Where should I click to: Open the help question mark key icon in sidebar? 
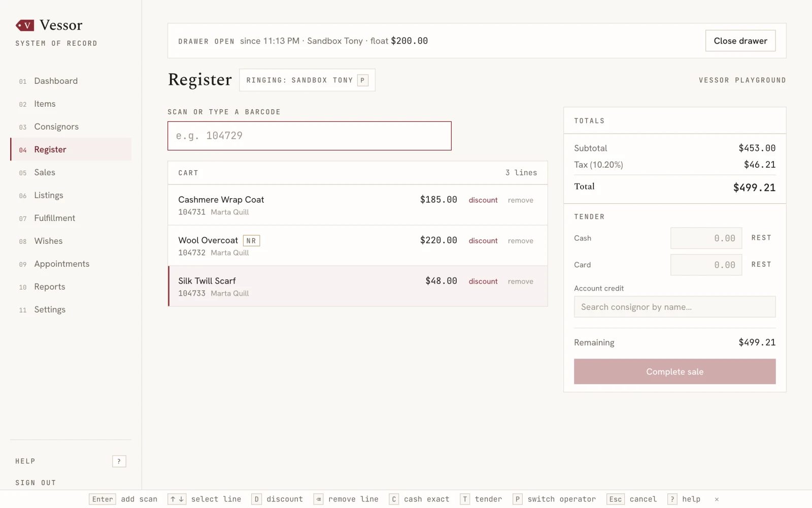tap(119, 461)
